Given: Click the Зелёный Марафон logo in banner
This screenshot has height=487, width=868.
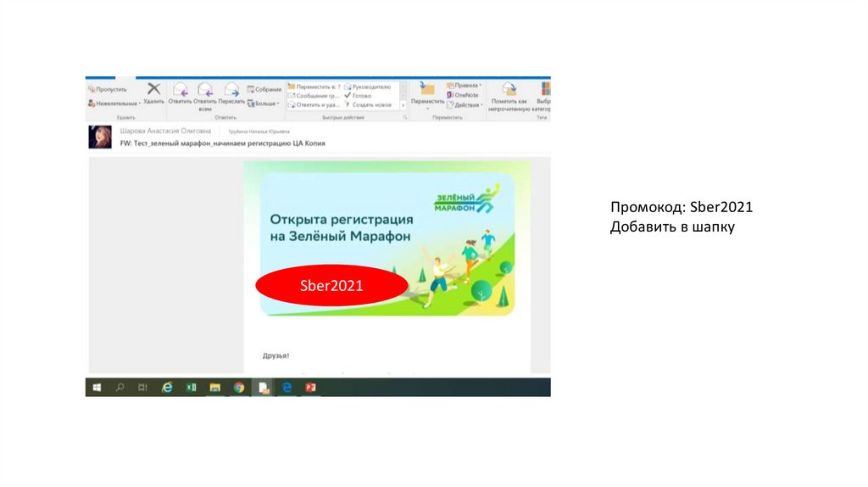Looking at the screenshot, I should click(x=467, y=199).
